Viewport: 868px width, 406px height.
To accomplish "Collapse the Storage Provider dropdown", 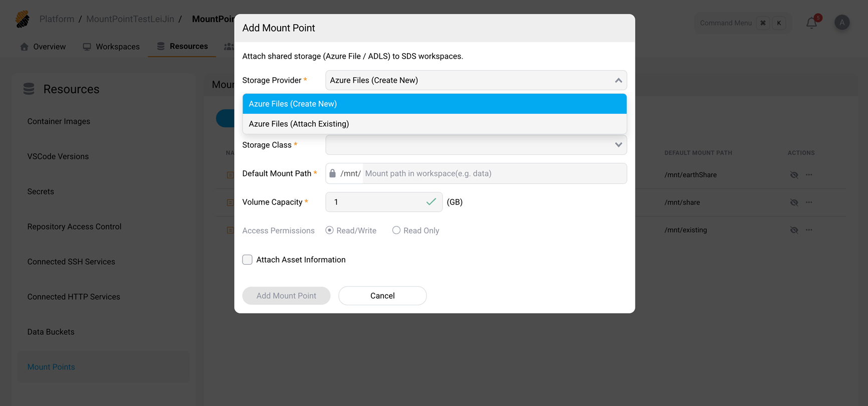I will (618, 80).
